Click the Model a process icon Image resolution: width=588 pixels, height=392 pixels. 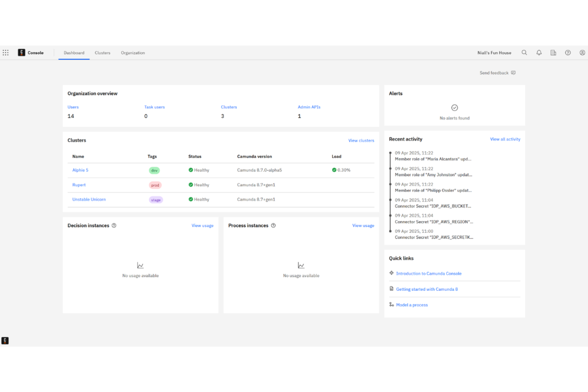(x=391, y=305)
